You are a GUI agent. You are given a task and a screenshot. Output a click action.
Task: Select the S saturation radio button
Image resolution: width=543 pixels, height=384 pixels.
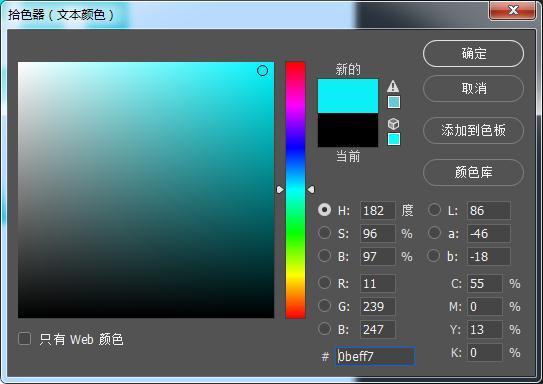324,233
